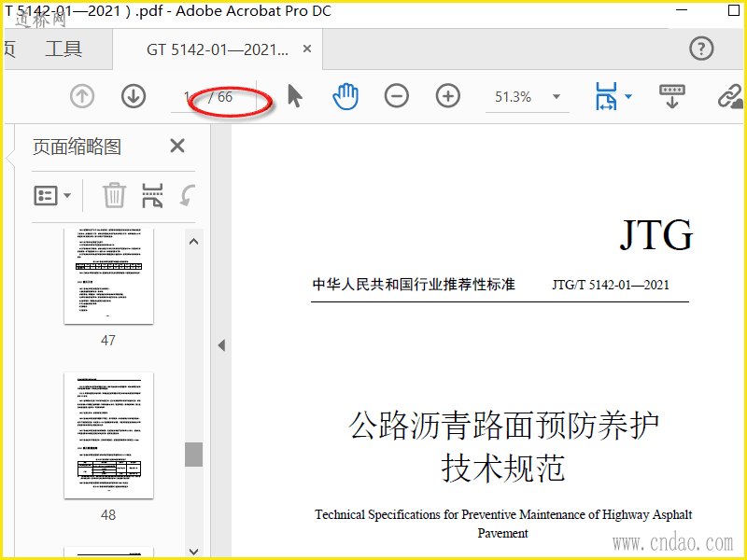The image size is (747, 560).
Task: Open zoom level 51.3% dropdown
Action: coord(556,97)
